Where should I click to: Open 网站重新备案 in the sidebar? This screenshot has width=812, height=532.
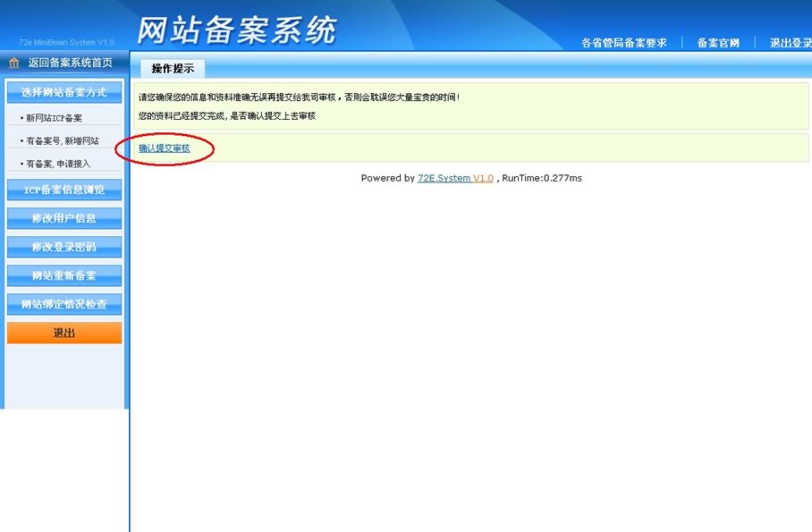[63, 275]
